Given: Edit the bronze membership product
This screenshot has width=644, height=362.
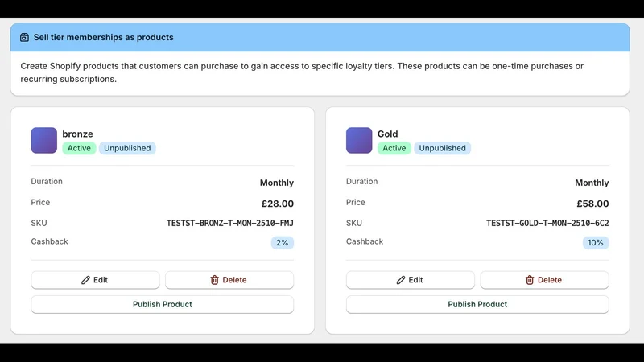Looking at the screenshot, I should (x=95, y=280).
